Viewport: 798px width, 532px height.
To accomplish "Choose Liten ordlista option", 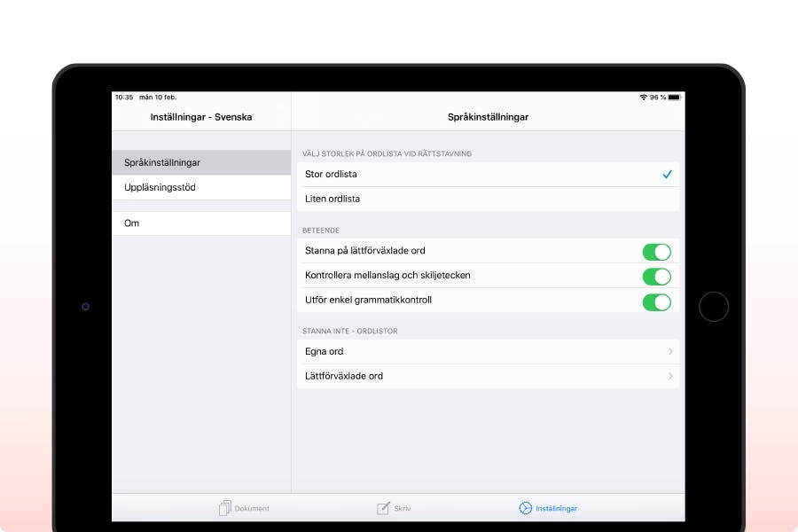I will click(x=488, y=199).
